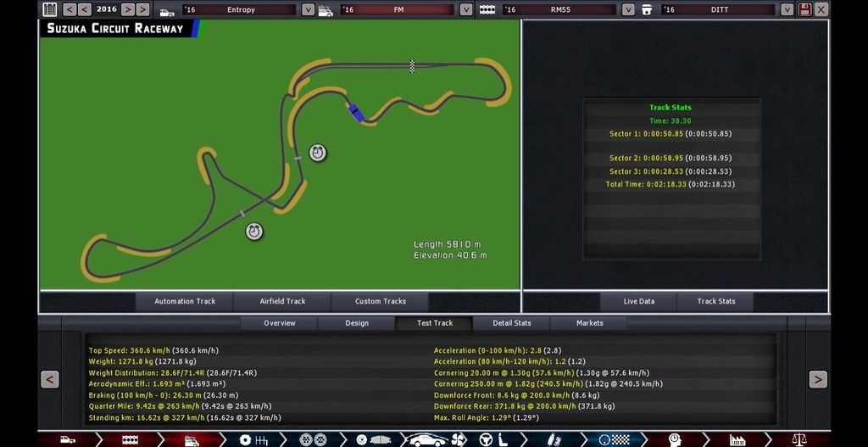Open the wheels and tires step icon
Viewport: 868px width, 447px height.
(313, 439)
